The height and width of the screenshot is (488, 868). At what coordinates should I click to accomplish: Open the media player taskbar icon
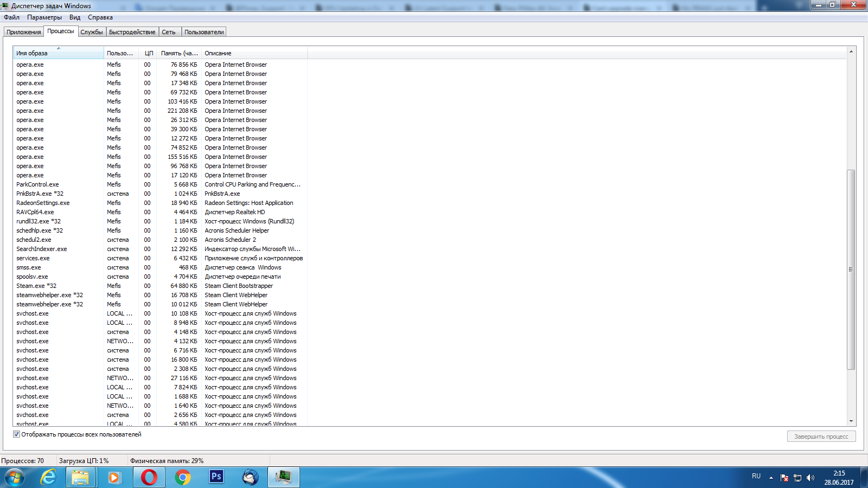[x=114, y=477]
